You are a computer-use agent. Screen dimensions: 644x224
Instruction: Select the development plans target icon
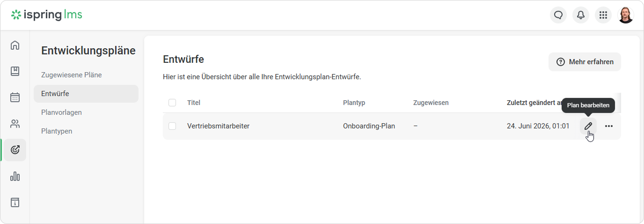(x=15, y=150)
